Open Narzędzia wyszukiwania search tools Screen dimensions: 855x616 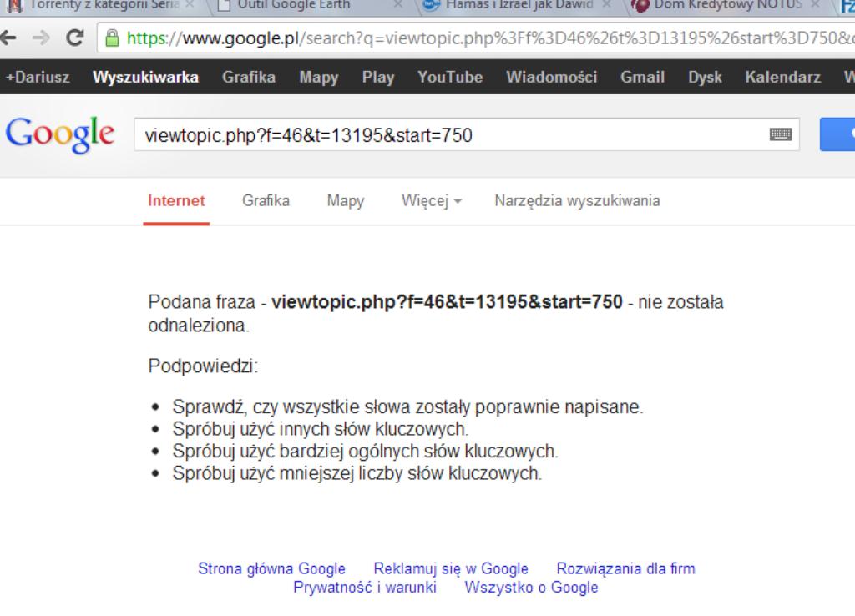point(577,200)
